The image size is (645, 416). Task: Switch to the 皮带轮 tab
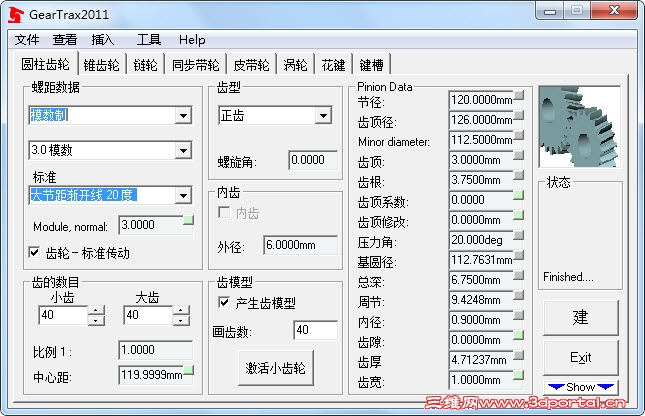coord(251,65)
